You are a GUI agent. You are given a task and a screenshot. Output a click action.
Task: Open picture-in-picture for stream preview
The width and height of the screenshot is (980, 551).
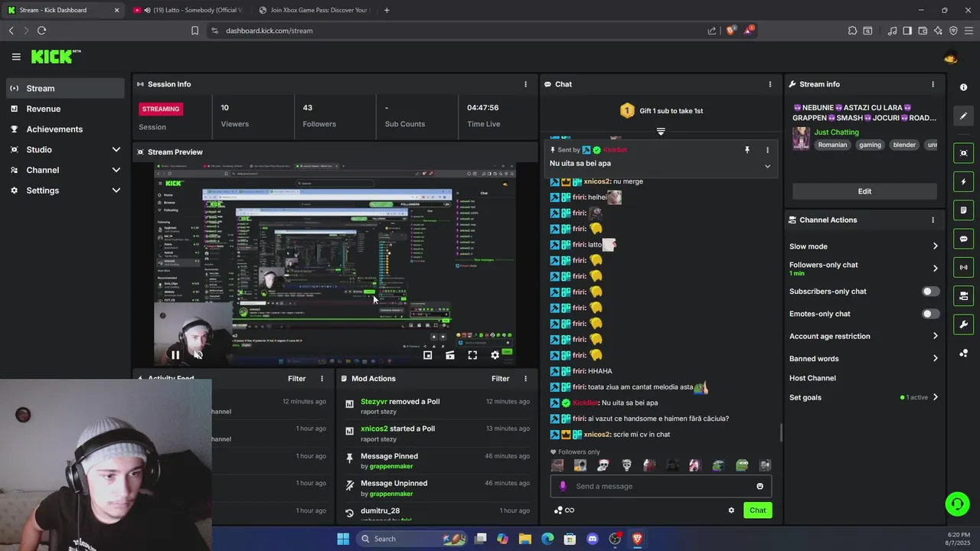point(428,355)
